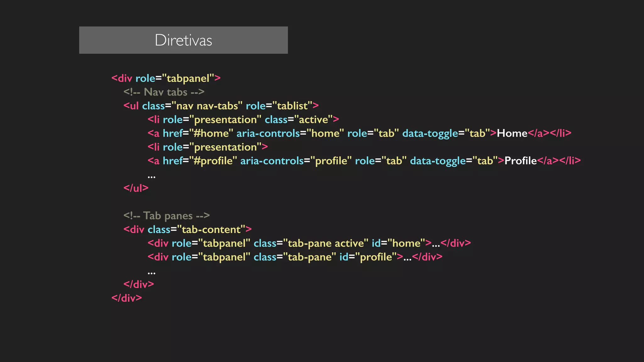
Task: Click the 'Diretivas' slide title
Action: 183,40
